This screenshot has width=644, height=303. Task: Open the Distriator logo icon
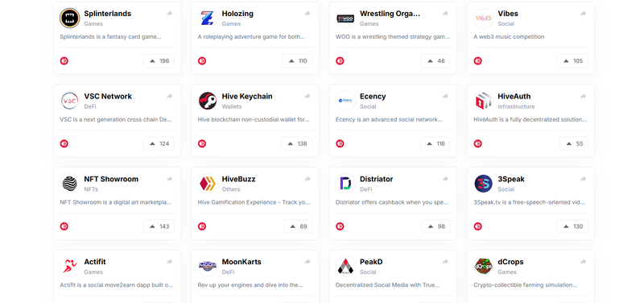pos(345,184)
